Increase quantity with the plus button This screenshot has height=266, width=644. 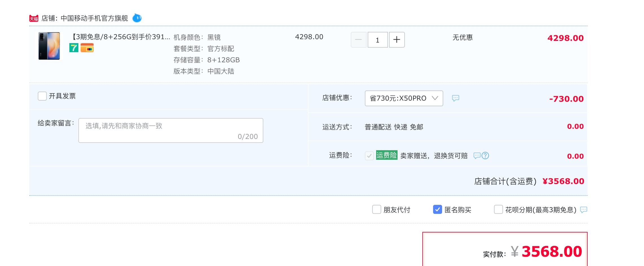point(397,40)
